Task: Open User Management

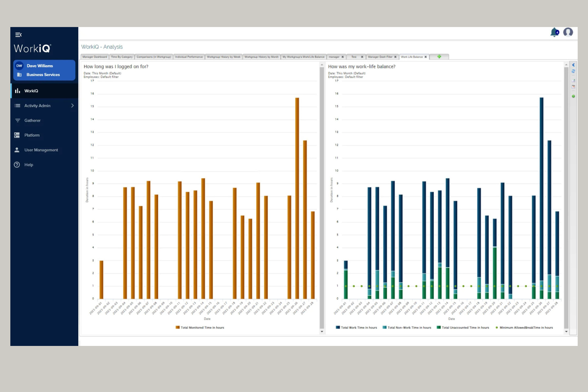Action: pyautogui.click(x=41, y=150)
